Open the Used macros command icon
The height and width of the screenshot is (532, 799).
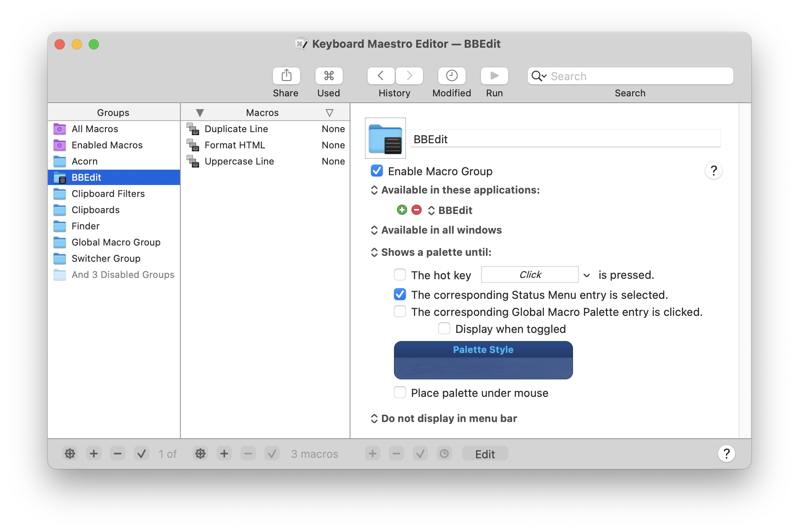pos(329,76)
